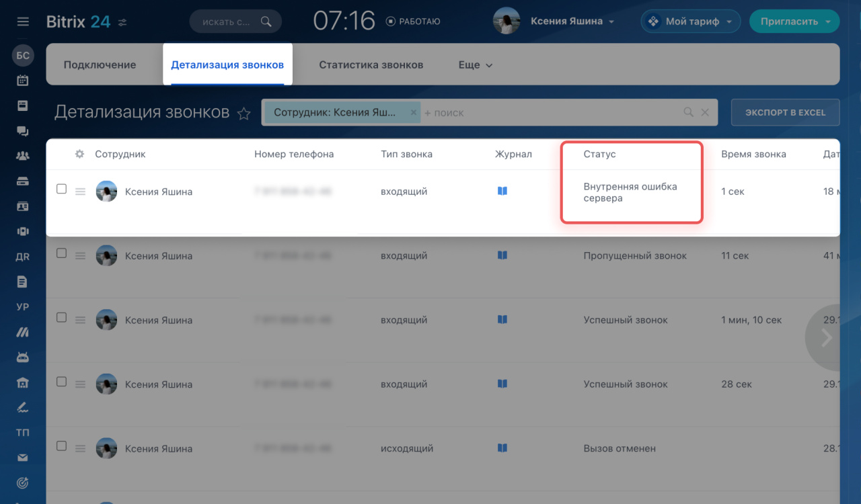Open the БС company icon in sidebar
This screenshot has height=504, width=861.
point(23,56)
